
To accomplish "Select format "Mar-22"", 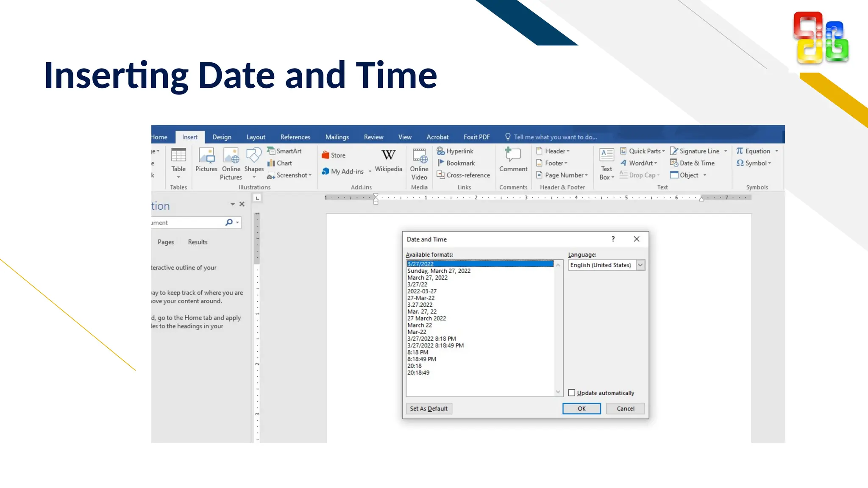I will 480,332.
